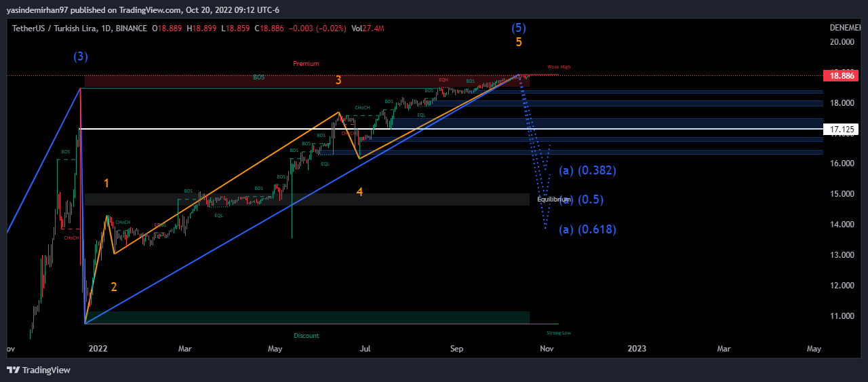Select the (a) (0.618) projection label
Viewport: 868px width, 382px height.
[x=587, y=230]
